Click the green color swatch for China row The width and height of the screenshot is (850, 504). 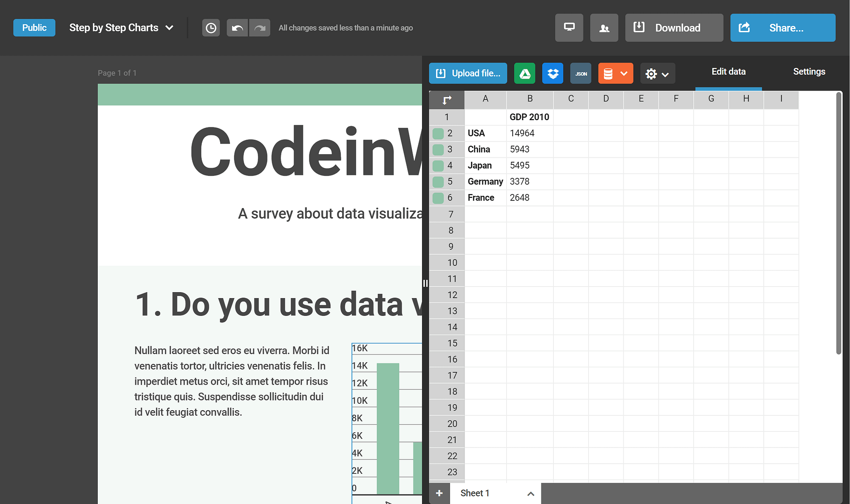coord(438,150)
